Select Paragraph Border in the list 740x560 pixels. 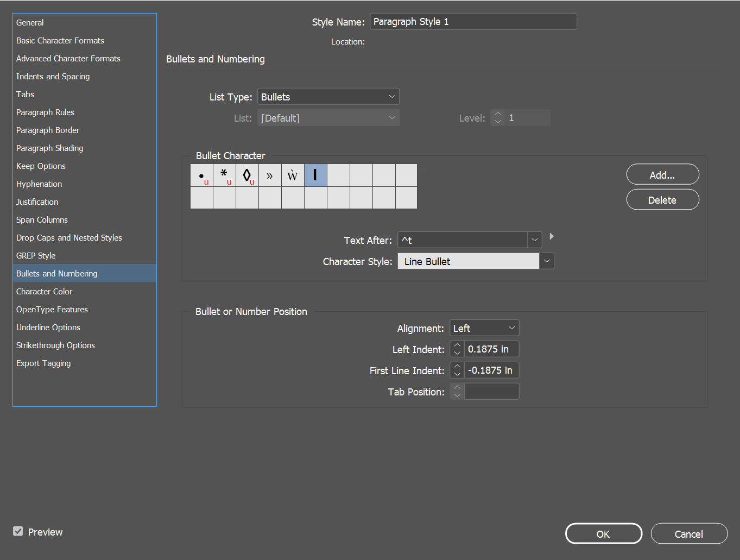(85, 130)
